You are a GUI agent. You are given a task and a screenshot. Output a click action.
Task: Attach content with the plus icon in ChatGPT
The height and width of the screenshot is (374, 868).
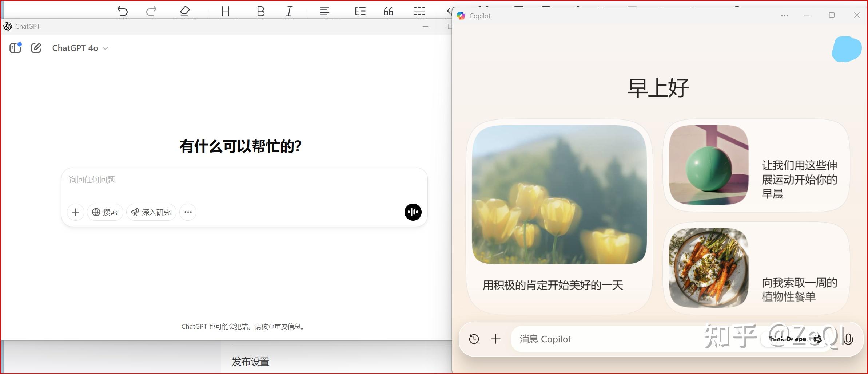(x=75, y=212)
